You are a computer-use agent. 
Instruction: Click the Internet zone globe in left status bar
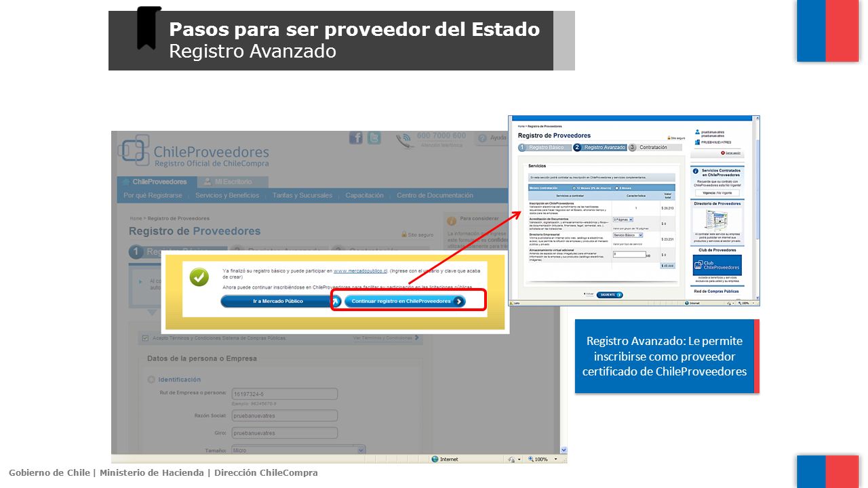(436, 460)
